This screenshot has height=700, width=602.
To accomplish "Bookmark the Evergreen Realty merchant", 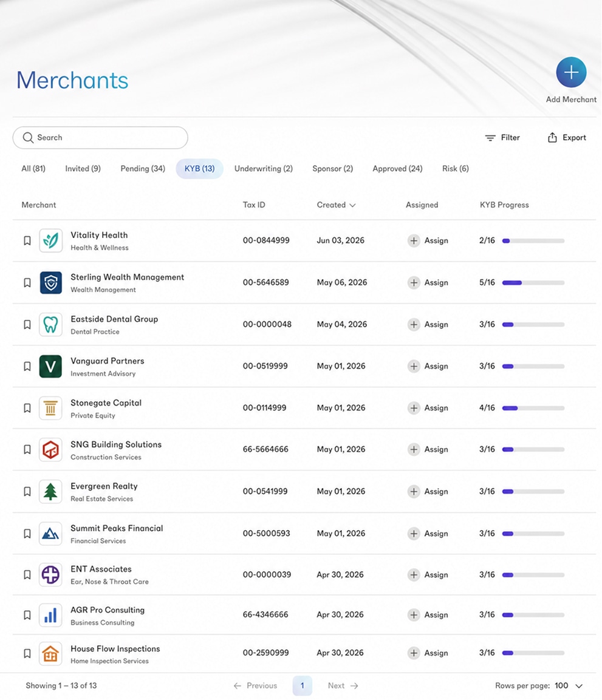I will coord(27,492).
